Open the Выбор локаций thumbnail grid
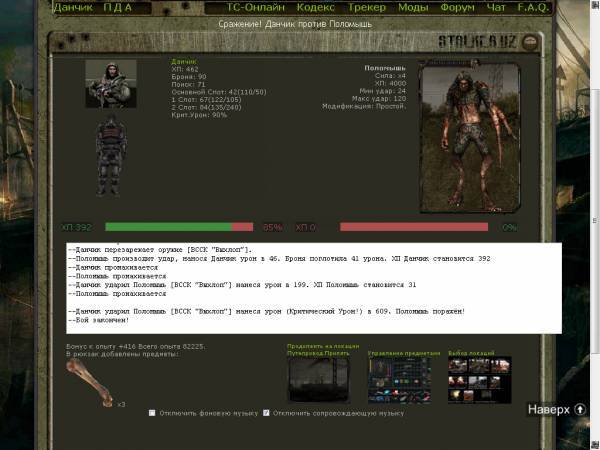 pyautogui.click(x=479, y=380)
